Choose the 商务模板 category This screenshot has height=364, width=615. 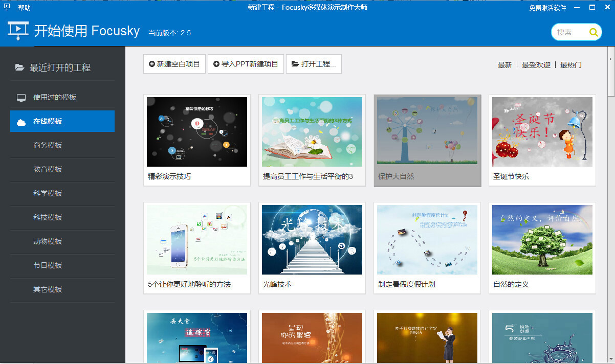[x=62, y=145]
